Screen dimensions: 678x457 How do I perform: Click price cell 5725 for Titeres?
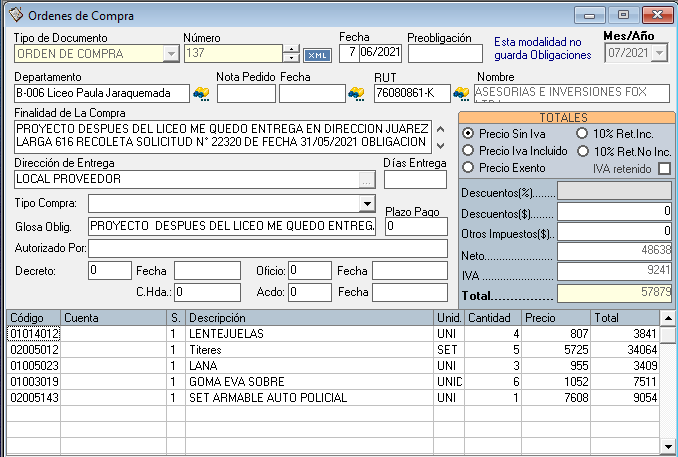coord(556,350)
